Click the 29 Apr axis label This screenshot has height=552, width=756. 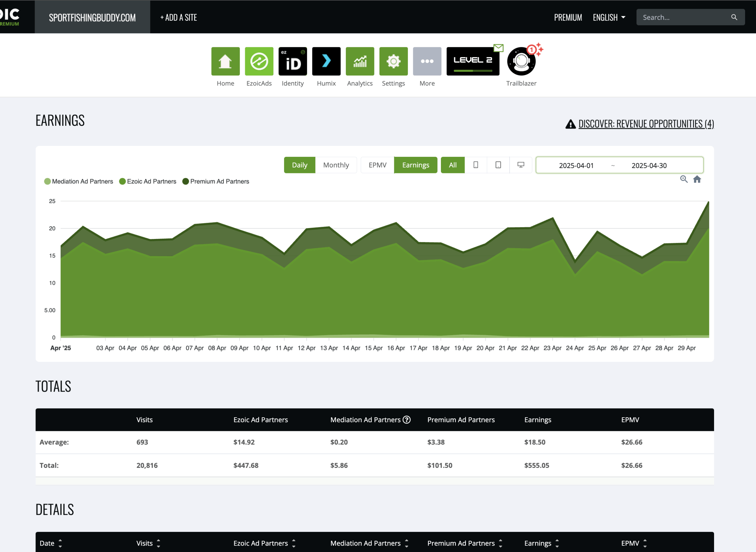point(687,348)
